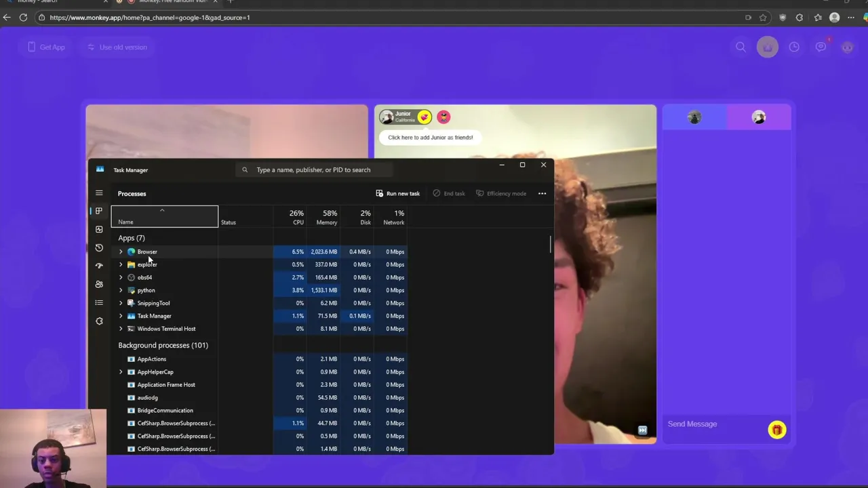Open Services page in Task Manager sidebar
868x488 pixels.
click(99, 321)
